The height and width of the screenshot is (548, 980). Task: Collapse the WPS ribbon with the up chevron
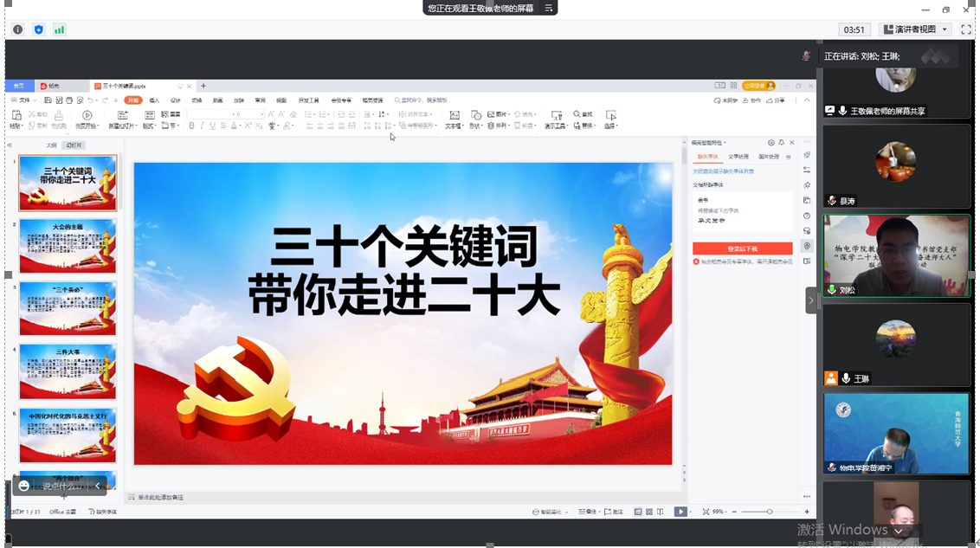click(x=808, y=100)
